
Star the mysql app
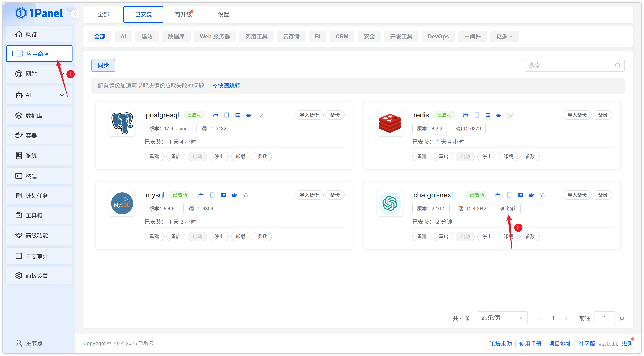point(246,195)
